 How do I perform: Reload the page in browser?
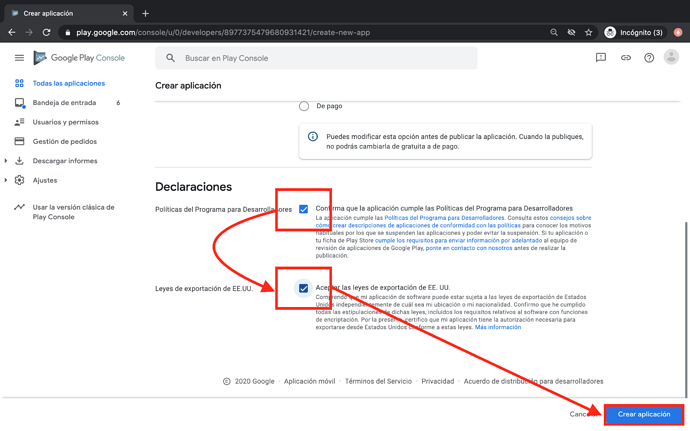(x=46, y=32)
